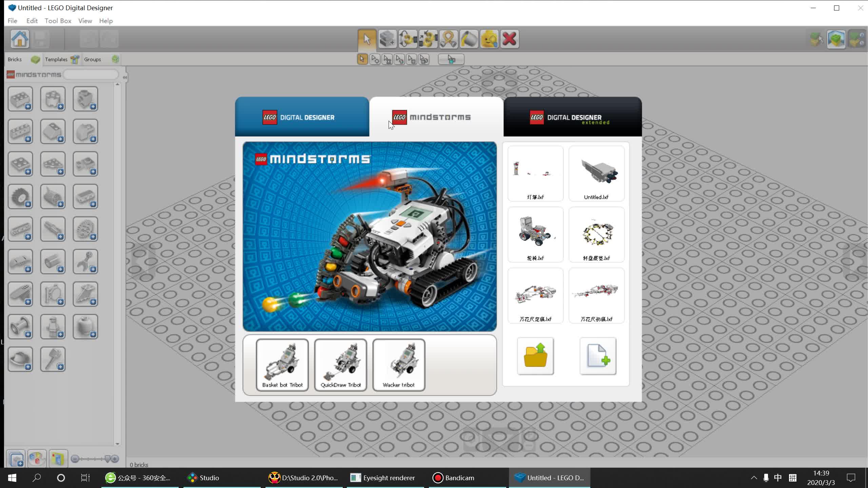
Task: Select single selection sub-tool
Action: click(362, 59)
